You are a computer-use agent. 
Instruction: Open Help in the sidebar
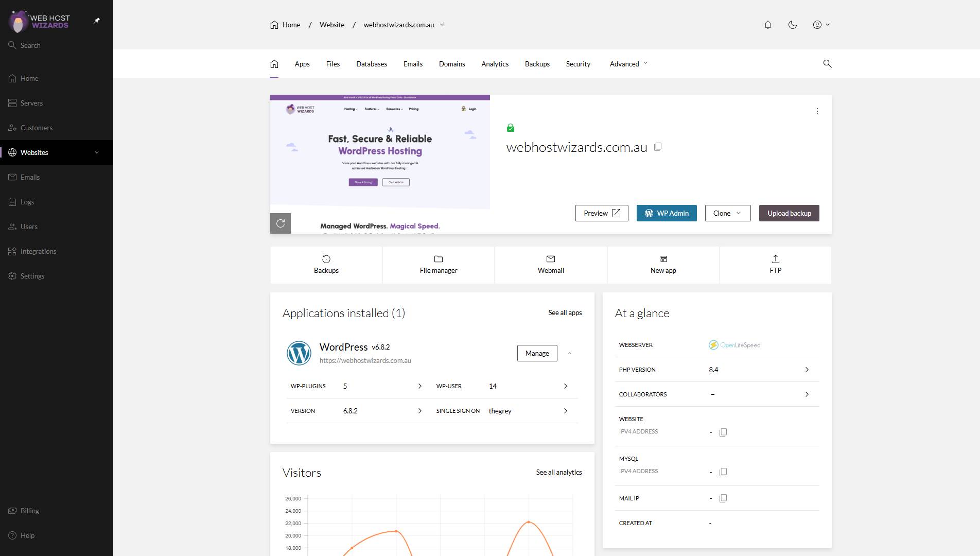[x=57, y=535]
